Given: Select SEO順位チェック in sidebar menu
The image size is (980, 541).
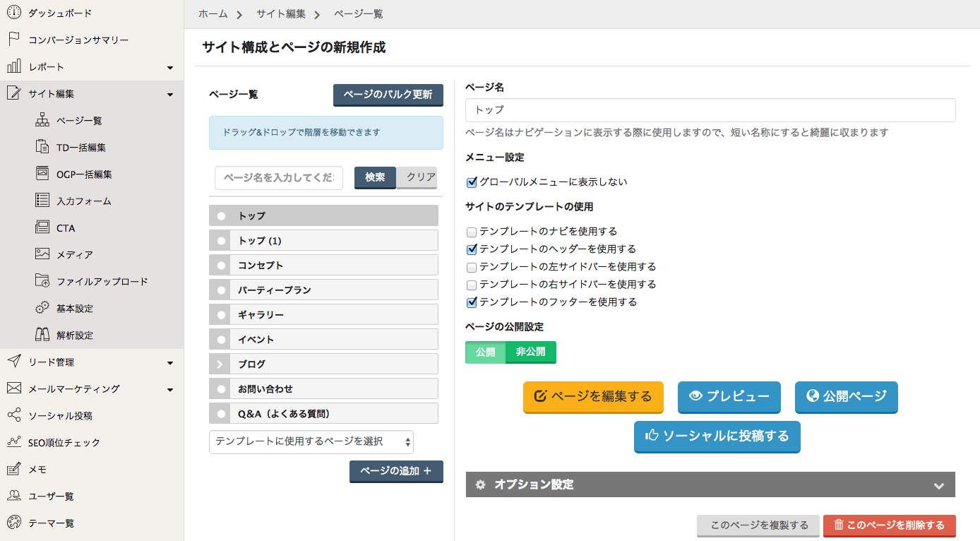Looking at the screenshot, I should (x=64, y=443).
